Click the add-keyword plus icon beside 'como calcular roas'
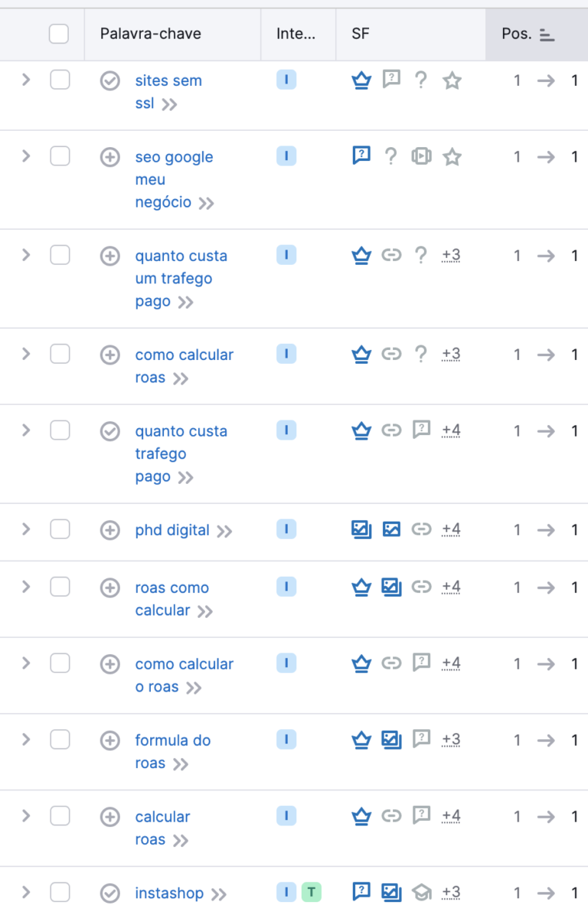 [110, 355]
